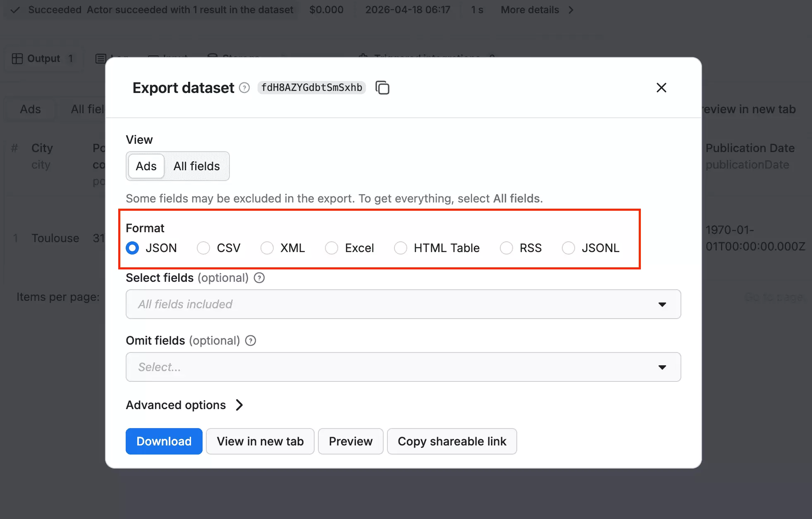Click the Select fields help icon
Viewport: 812px width, 519px height.
click(259, 278)
